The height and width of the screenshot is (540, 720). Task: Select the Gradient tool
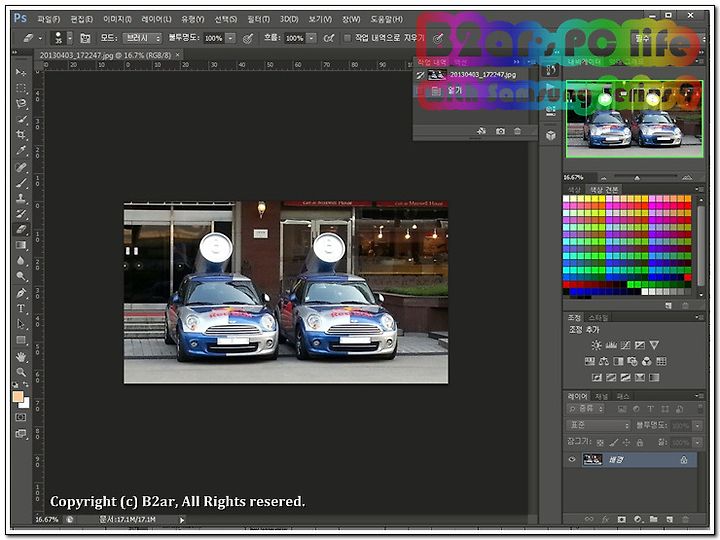click(x=21, y=245)
